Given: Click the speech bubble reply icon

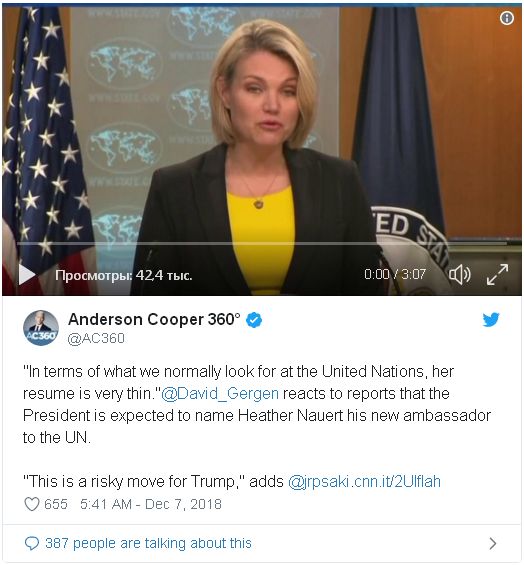Looking at the screenshot, I should (x=31, y=543).
